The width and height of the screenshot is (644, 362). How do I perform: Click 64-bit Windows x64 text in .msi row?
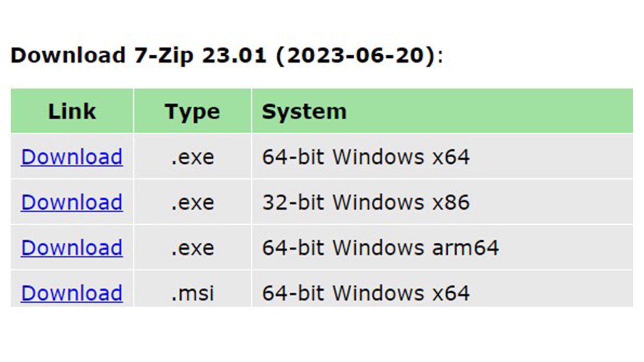366,293
